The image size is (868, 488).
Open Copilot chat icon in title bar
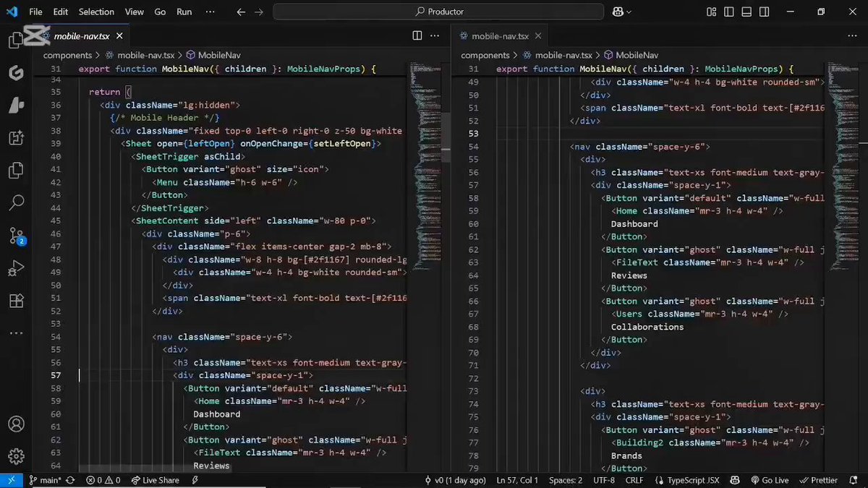coord(618,12)
